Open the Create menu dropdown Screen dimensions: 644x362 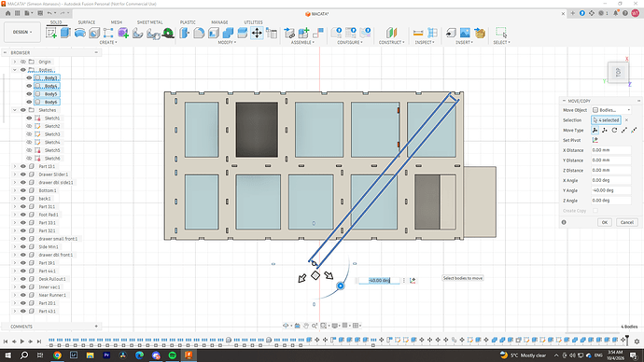[108, 42]
